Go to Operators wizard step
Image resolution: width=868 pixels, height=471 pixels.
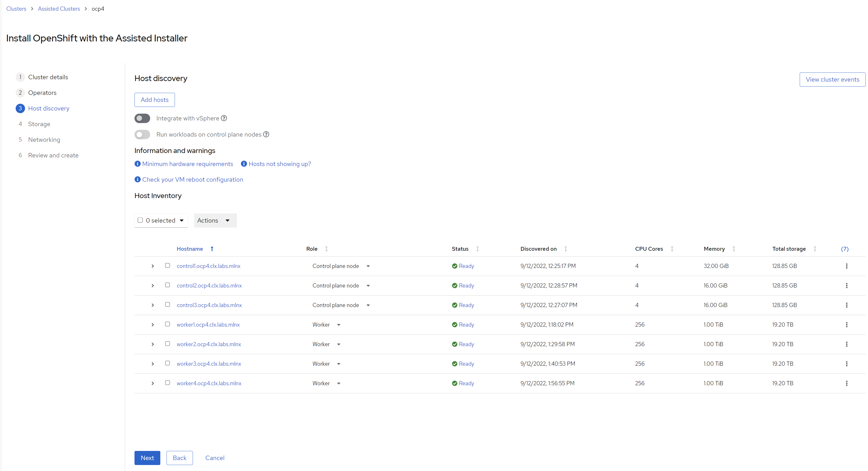(36, 93)
